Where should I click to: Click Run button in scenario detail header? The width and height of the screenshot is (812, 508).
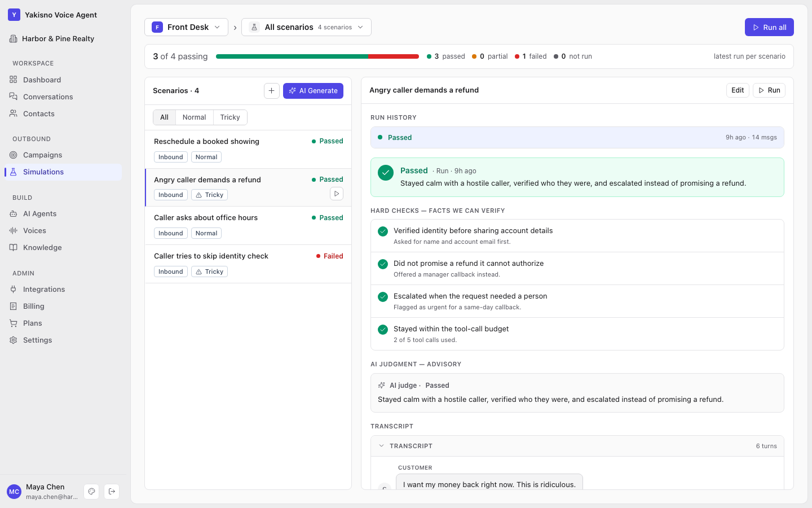pos(769,90)
